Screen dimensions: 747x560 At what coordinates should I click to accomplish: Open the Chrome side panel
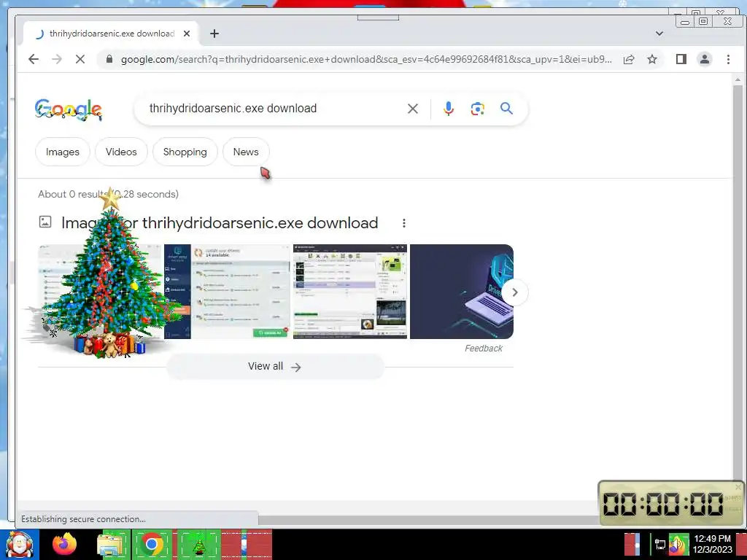point(681,59)
